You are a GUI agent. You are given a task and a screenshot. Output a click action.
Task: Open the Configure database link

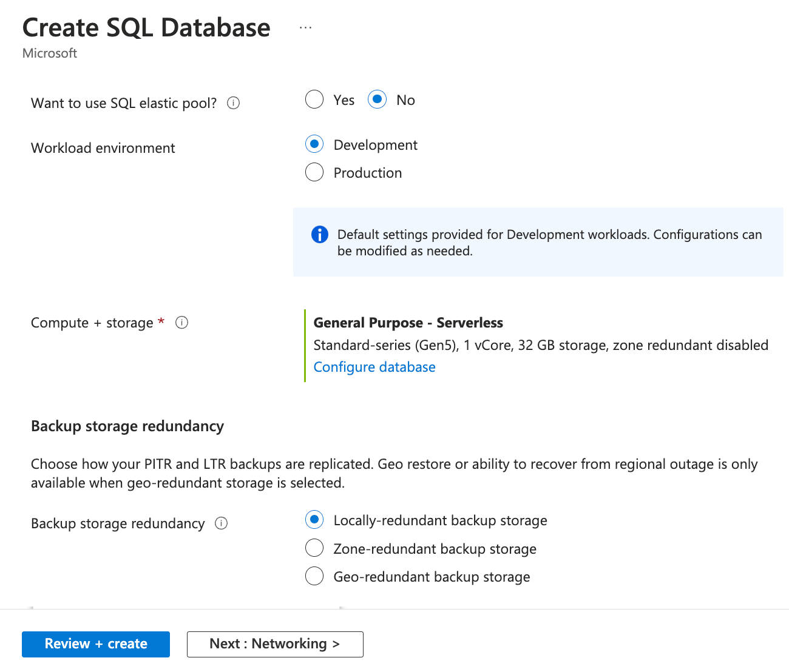[374, 366]
